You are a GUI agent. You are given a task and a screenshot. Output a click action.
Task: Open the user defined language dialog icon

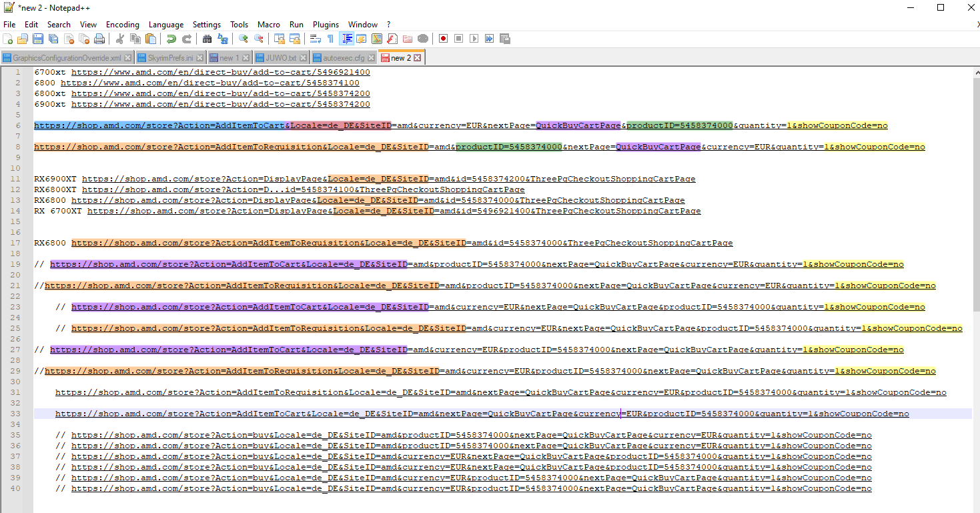click(x=362, y=39)
